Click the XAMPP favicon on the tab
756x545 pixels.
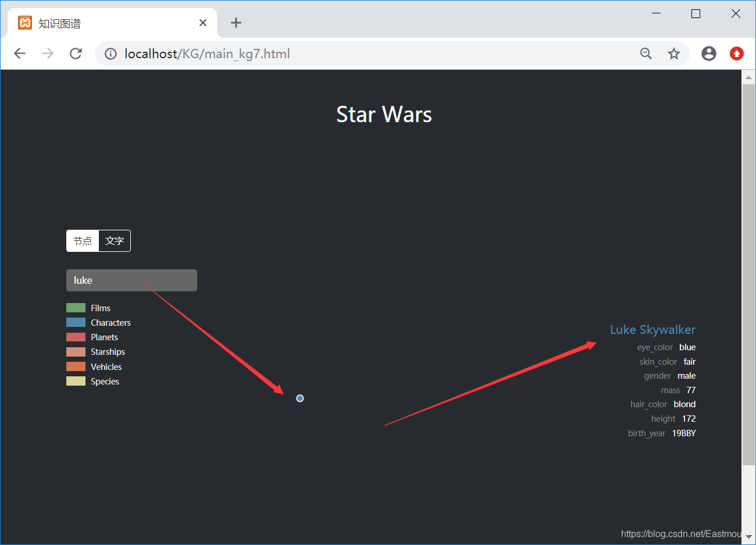(x=25, y=23)
